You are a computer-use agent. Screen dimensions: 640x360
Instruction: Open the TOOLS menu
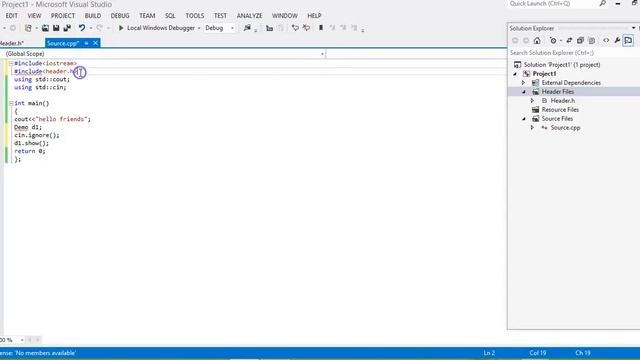(x=195, y=16)
